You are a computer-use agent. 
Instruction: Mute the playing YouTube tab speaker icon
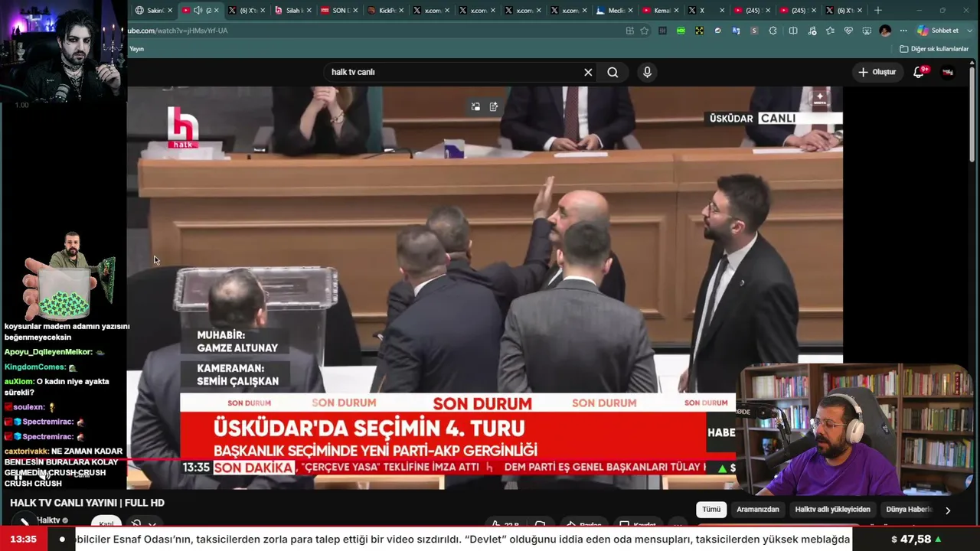(198, 11)
